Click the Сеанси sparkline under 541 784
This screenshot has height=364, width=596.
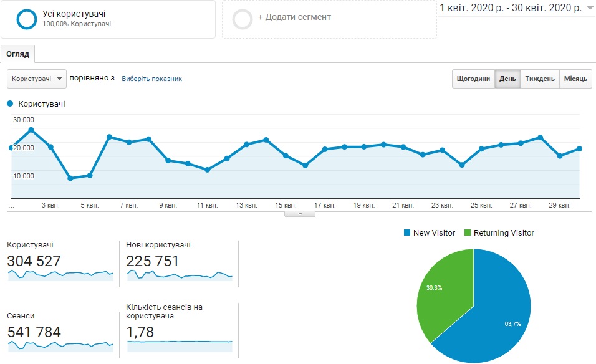(x=61, y=346)
